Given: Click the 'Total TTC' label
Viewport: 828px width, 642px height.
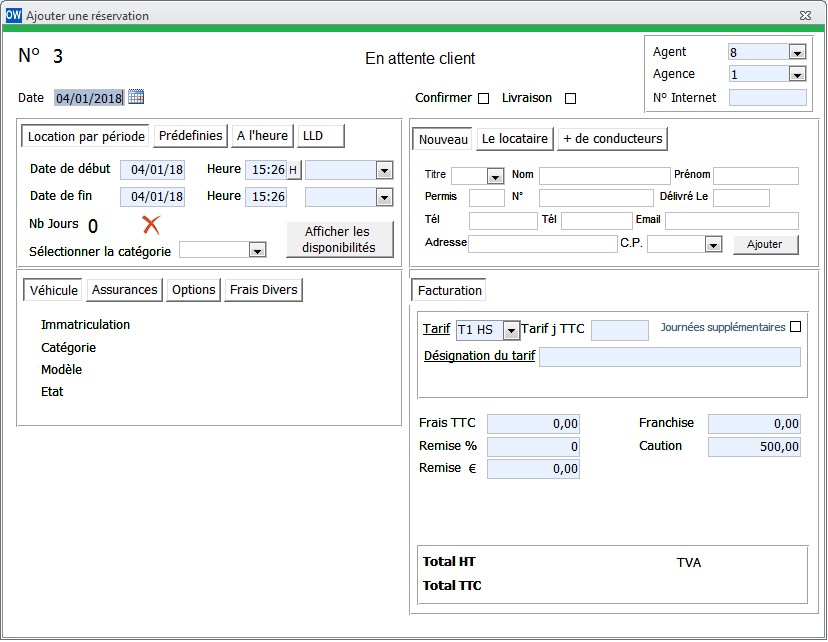Looking at the screenshot, I should 452,586.
